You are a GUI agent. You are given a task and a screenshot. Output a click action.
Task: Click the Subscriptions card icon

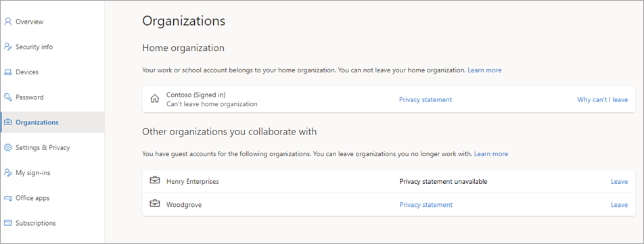coord(8,223)
